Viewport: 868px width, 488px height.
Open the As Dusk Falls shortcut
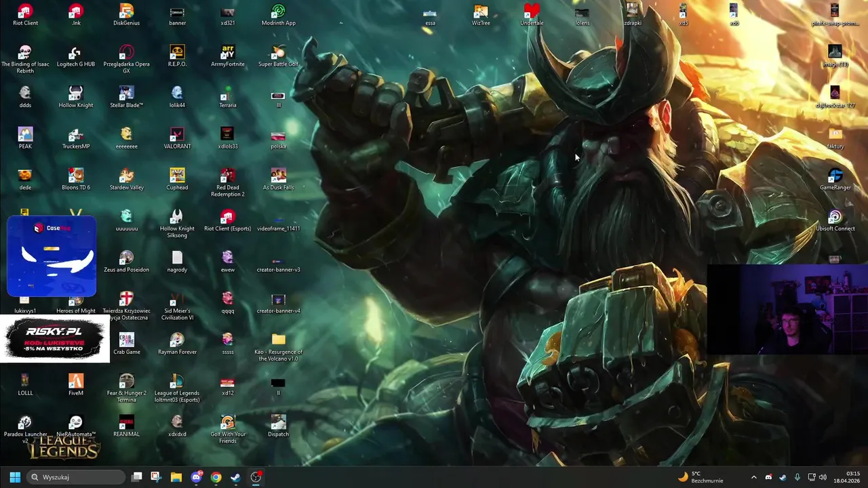[278, 180]
